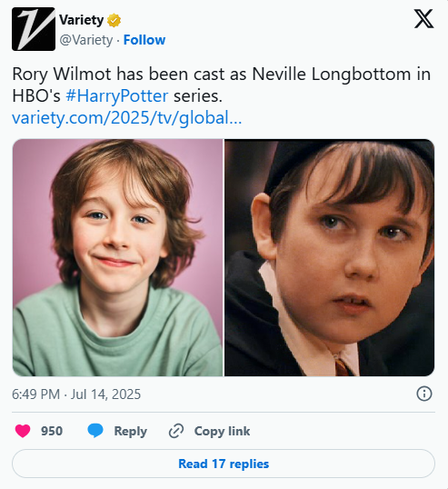Open the Variety profile avatar logo
The image size is (448, 489).
pyautogui.click(x=34, y=29)
